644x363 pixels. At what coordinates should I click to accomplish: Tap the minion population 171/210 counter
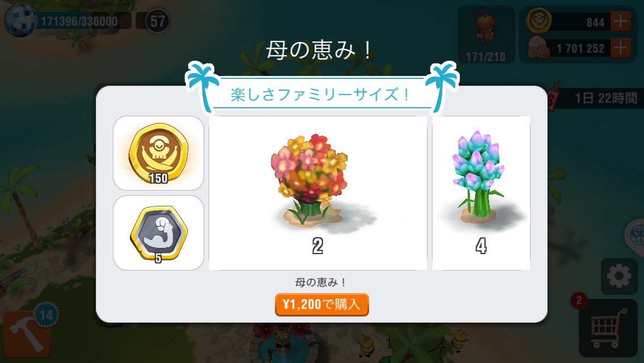pos(486,35)
